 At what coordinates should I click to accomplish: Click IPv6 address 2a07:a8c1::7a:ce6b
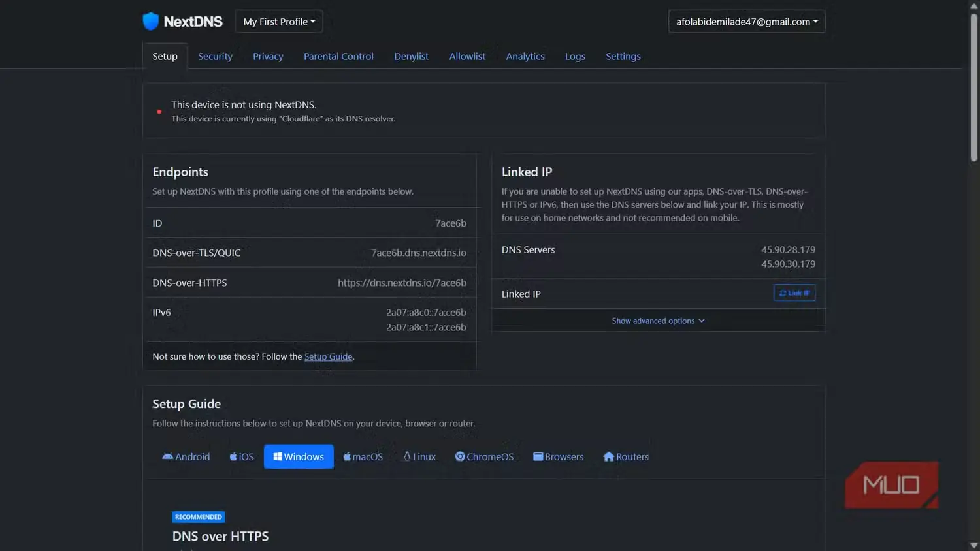click(426, 327)
